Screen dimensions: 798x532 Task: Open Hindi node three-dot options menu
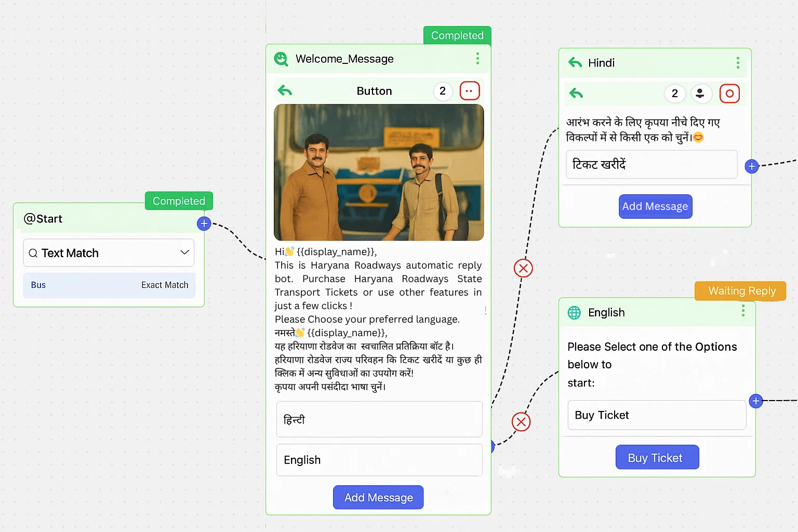[x=738, y=63]
